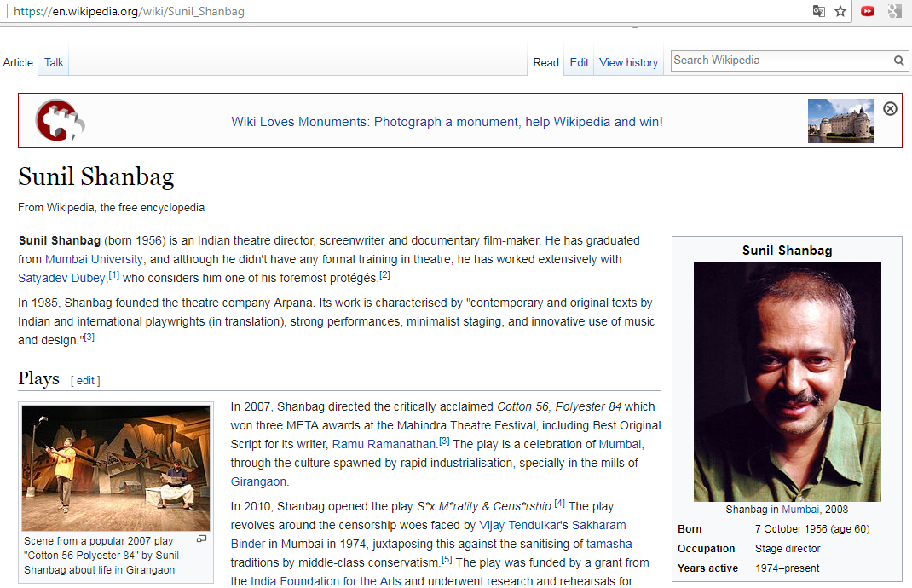Dismiss the Wiki Loves Monuments banner
Viewport: 912px width, 588px height.
tap(890, 109)
